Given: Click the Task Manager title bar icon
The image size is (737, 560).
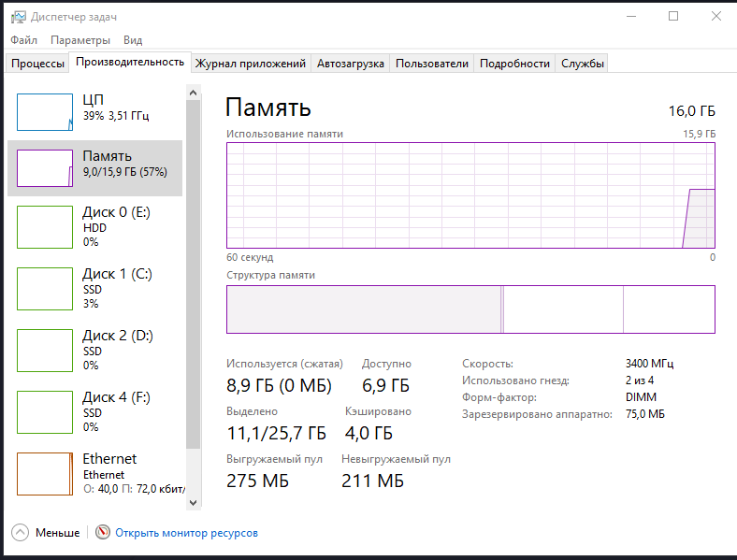Looking at the screenshot, I should [x=18, y=17].
